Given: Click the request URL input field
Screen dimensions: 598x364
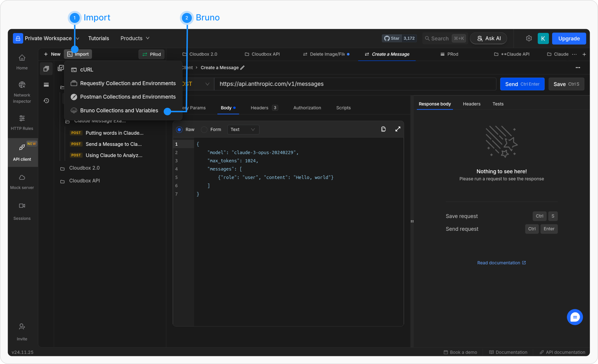Looking at the screenshot, I should (355, 84).
